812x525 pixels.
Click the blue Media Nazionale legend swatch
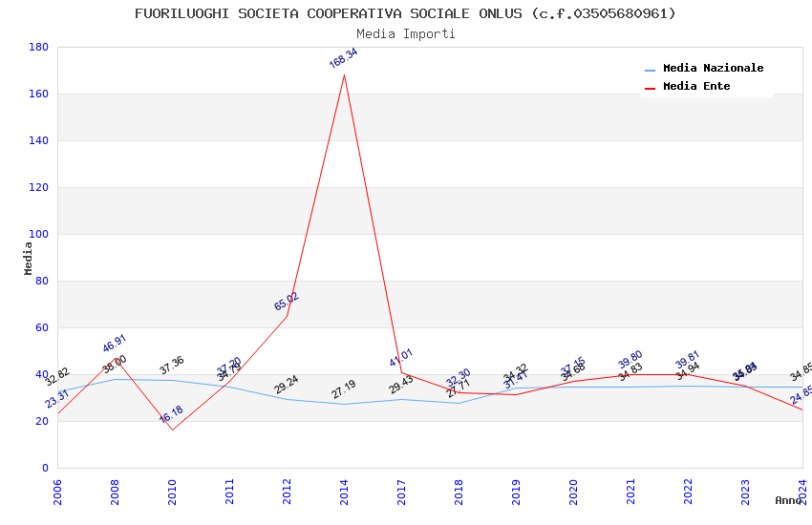coord(650,70)
